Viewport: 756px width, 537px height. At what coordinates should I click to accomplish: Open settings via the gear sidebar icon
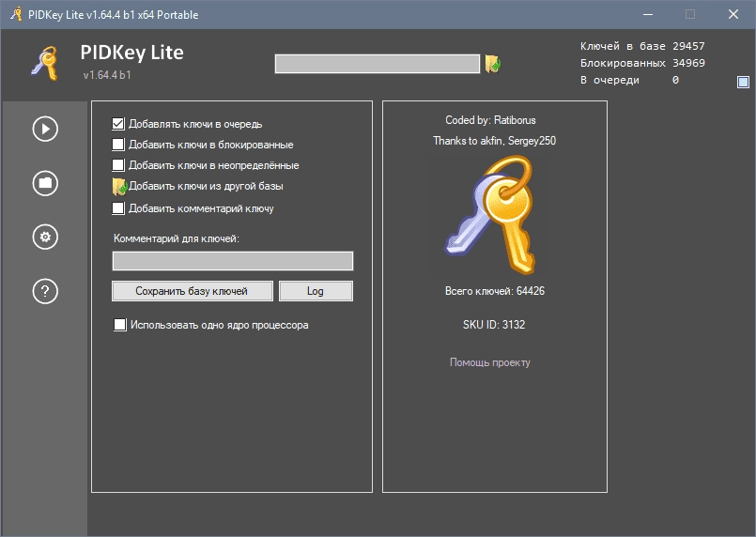(45, 238)
